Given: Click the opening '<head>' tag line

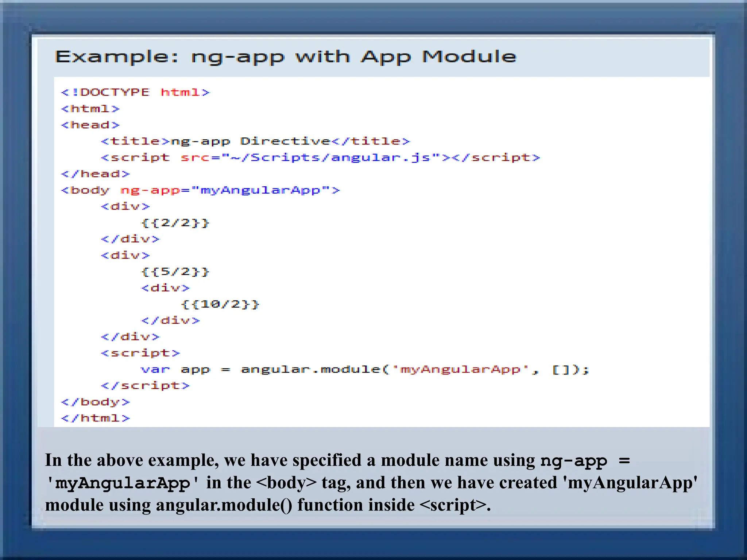Looking at the screenshot, I should pyautogui.click(x=90, y=125).
